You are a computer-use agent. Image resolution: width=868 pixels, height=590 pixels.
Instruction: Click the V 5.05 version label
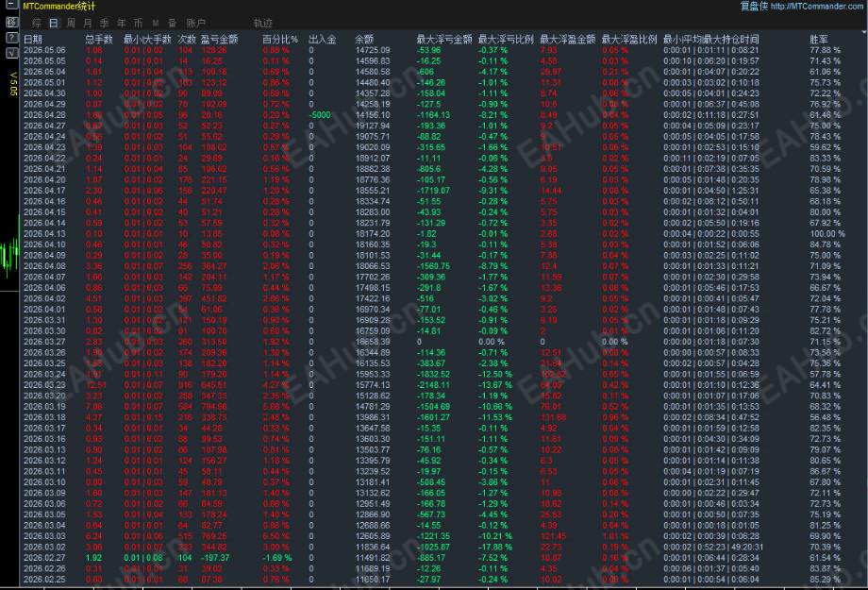tap(13, 84)
